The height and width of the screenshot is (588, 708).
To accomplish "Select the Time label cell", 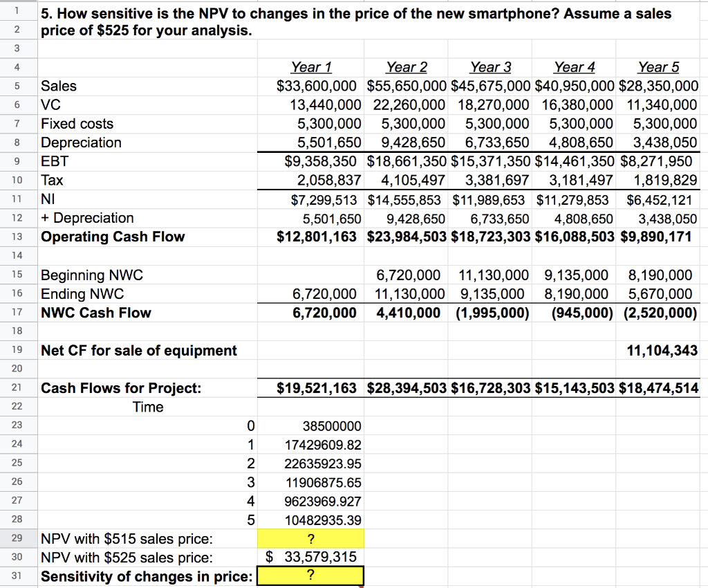I will (x=147, y=407).
